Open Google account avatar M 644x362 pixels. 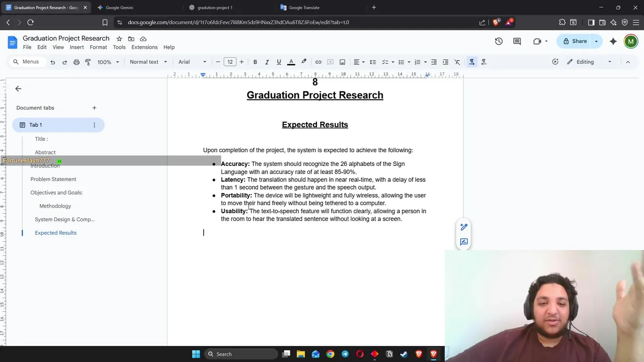[630, 41]
